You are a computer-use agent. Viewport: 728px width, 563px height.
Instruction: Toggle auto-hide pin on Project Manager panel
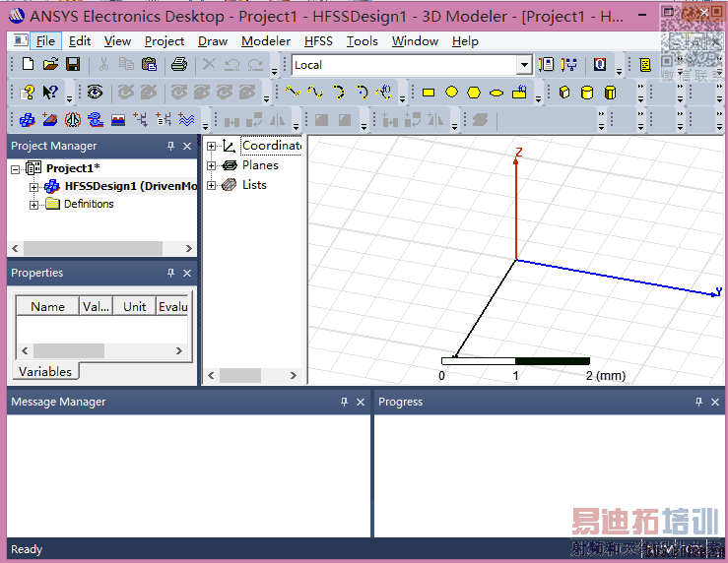170,146
